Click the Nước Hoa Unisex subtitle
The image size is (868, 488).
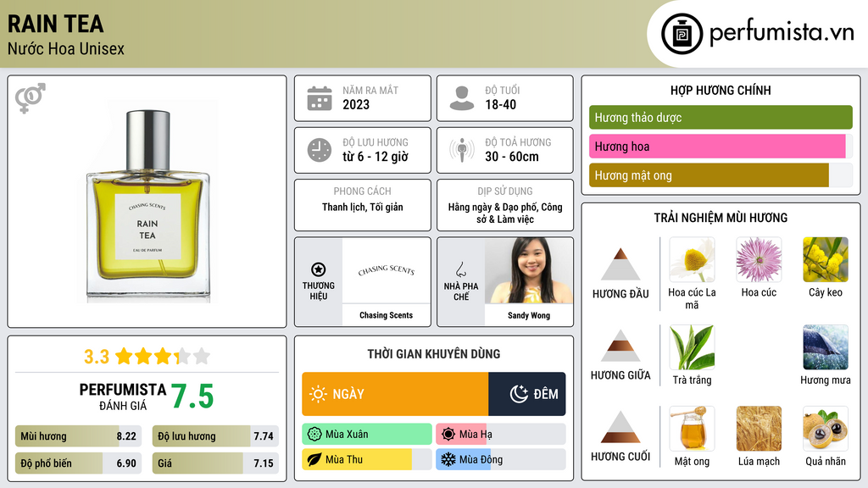click(x=66, y=48)
